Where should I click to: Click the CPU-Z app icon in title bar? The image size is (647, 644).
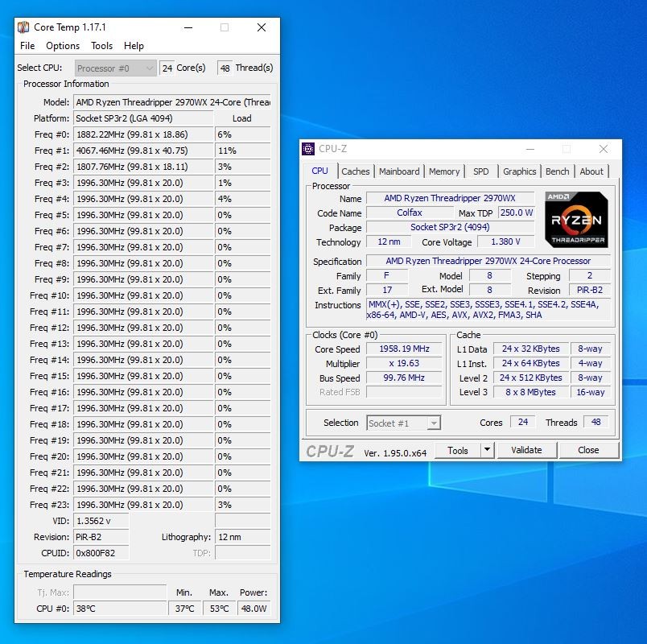(308, 149)
